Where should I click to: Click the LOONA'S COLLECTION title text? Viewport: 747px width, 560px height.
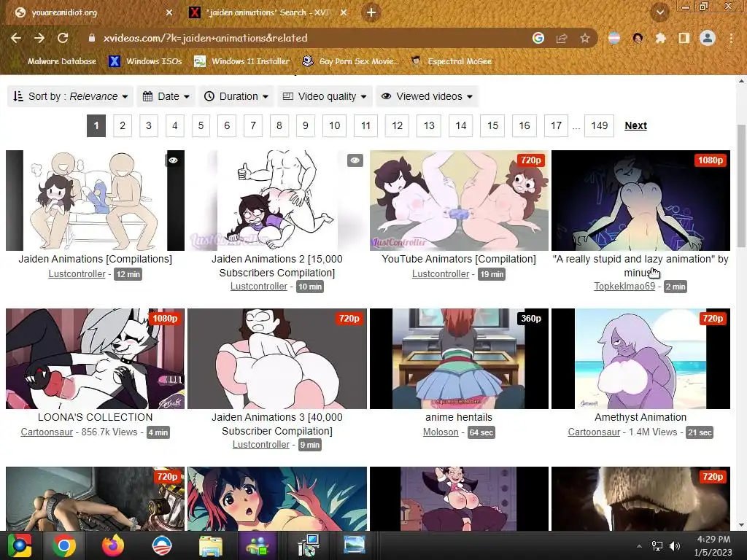point(96,417)
